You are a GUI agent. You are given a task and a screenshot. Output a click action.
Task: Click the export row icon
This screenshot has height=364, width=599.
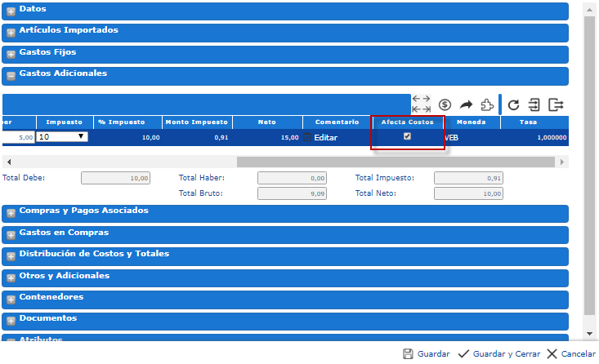tap(557, 104)
